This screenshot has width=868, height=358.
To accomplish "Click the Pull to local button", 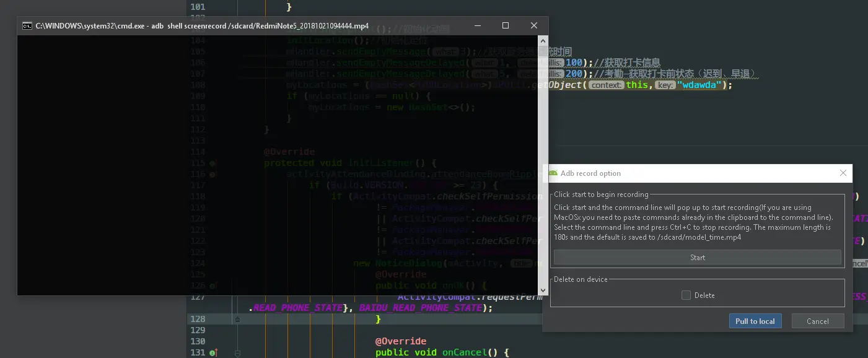I will coord(755,321).
